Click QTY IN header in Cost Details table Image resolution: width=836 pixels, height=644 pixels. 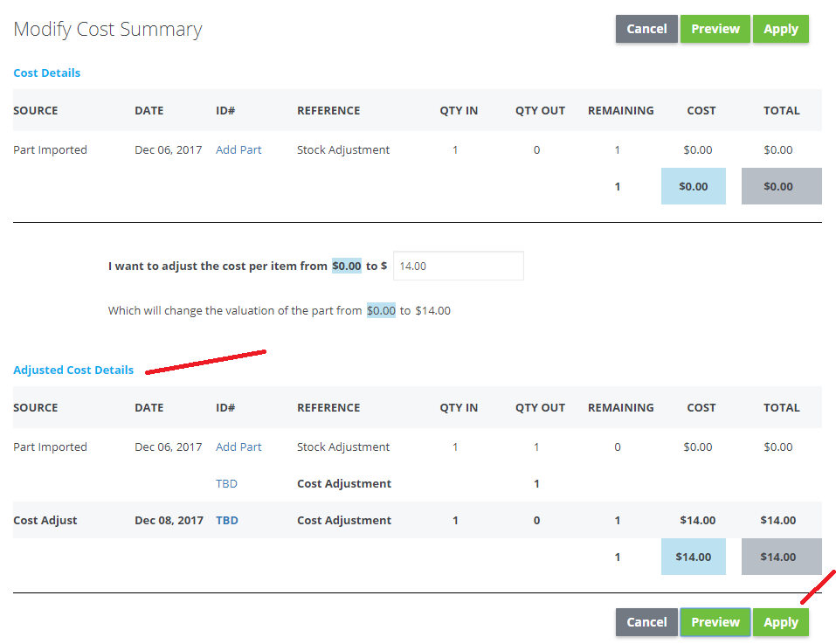coord(459,110)
